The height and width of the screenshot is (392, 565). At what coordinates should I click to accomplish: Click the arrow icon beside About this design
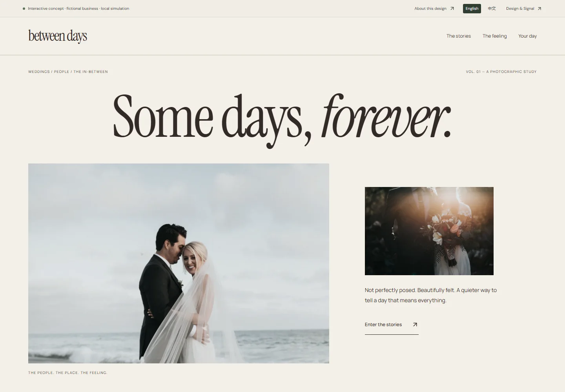pyautogui.click(x=452, y=9)
